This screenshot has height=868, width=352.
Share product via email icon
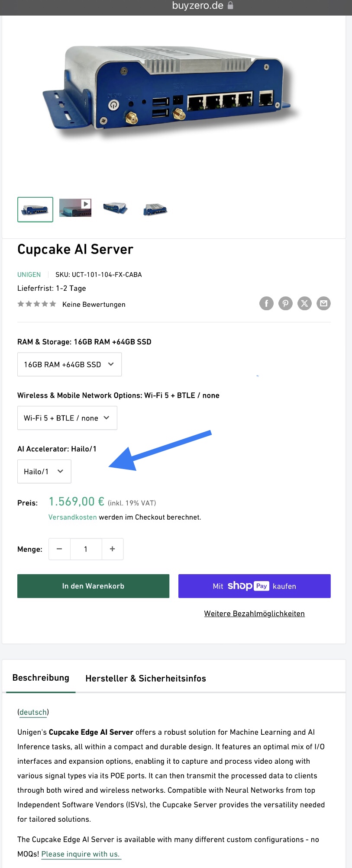pyautogui.click(x=323, y=303)
